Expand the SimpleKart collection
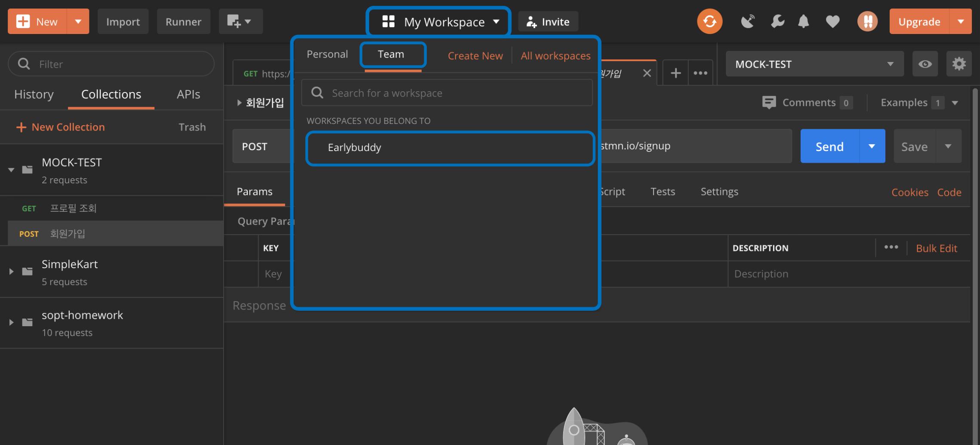Image resolution: width=980 pixels, height=445 pixels. pos(11,272)
